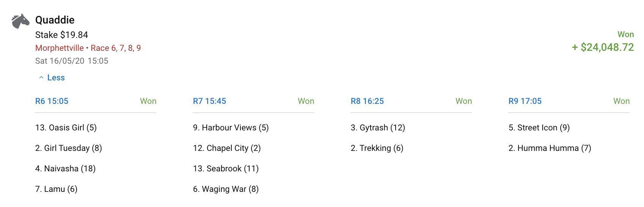Click the Won status under R9
This screenshot has width=644, height=207.
coord(621,101)
